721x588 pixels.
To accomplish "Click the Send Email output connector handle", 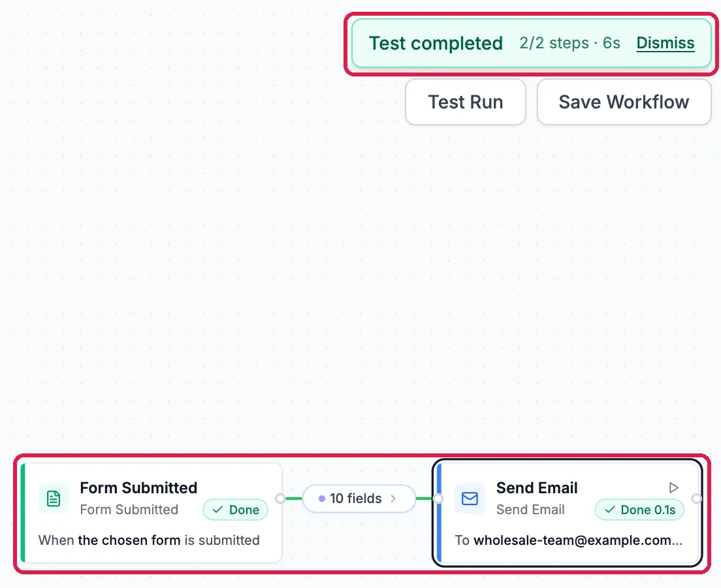I will (x=696, y=498).
